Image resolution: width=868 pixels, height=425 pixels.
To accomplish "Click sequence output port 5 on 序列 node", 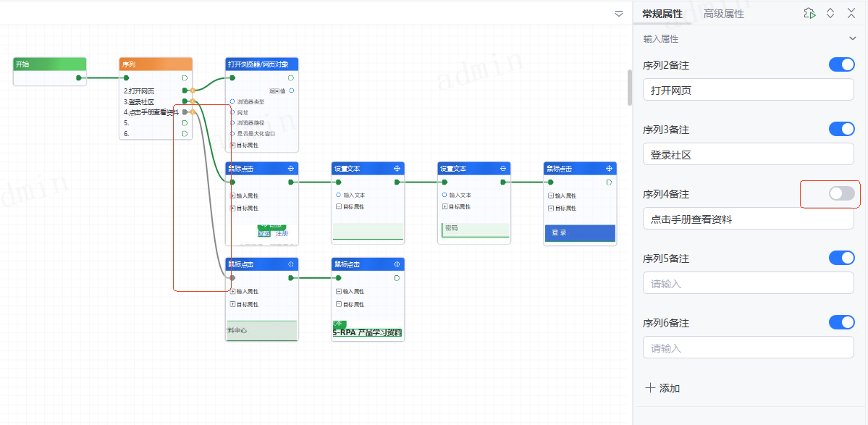I will [185, 123].
